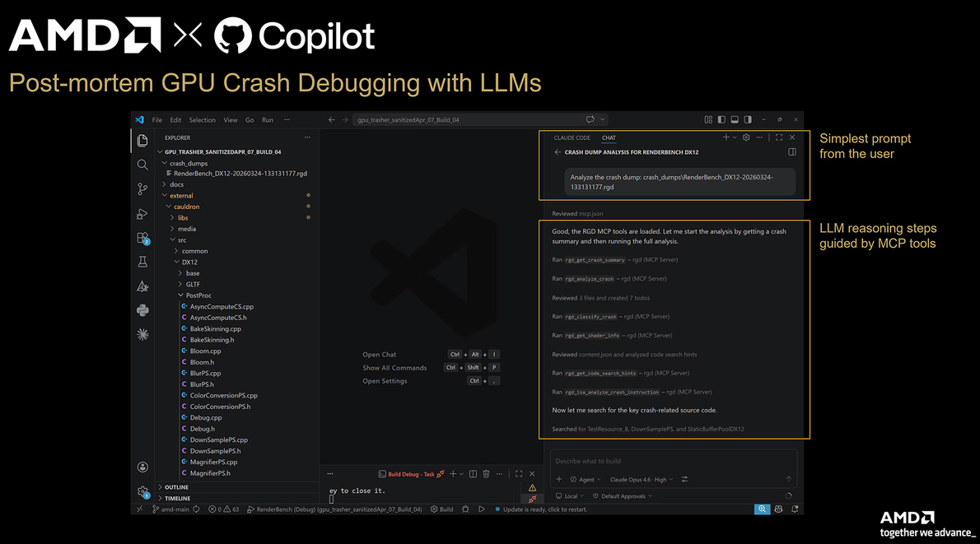Screen dimensions: 980x544
Task: Open the chat tools configuration sliders icon
Action: 684,479
